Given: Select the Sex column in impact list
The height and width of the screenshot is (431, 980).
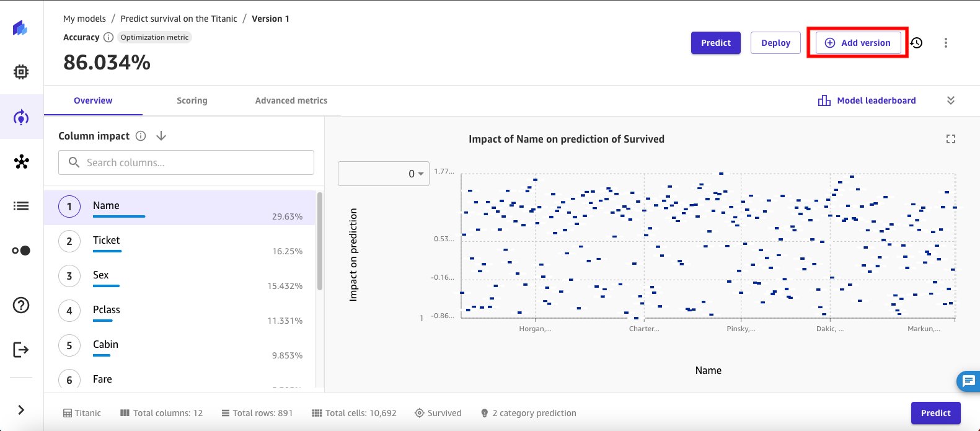Looking at the screenshot, I should (x=180, y=277).
